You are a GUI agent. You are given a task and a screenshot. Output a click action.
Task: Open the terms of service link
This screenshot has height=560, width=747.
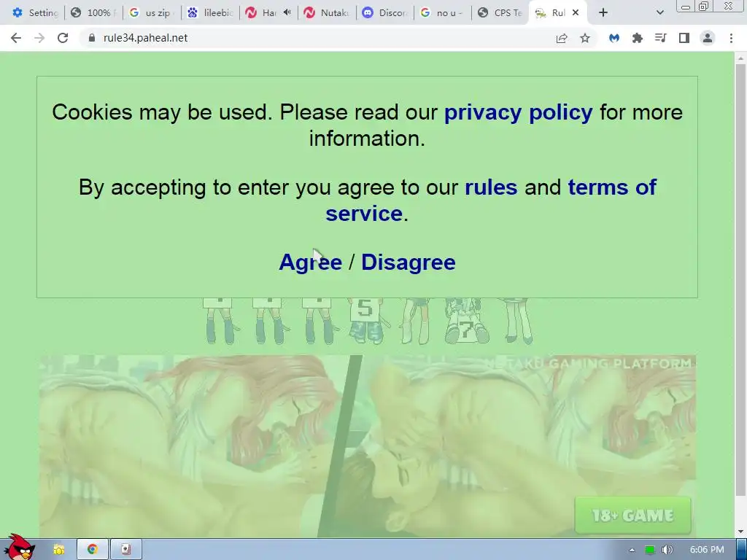tap(491, 200)
